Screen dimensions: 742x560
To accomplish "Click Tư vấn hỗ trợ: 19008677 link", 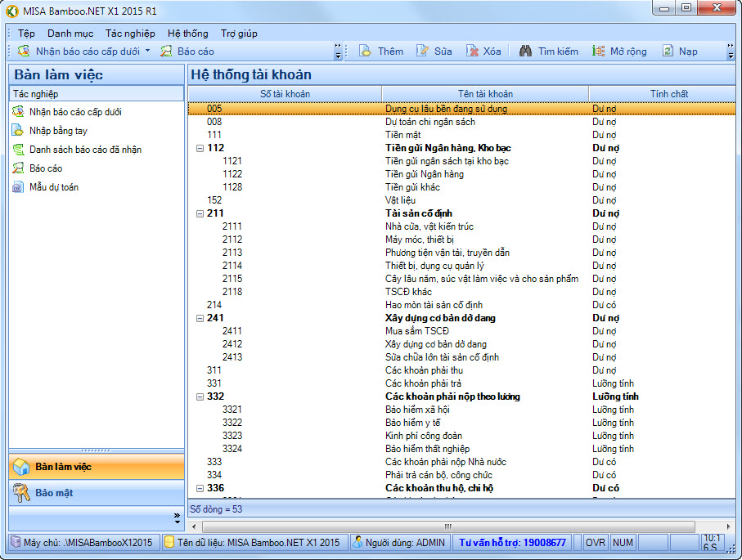I will (x=512, y=543).
